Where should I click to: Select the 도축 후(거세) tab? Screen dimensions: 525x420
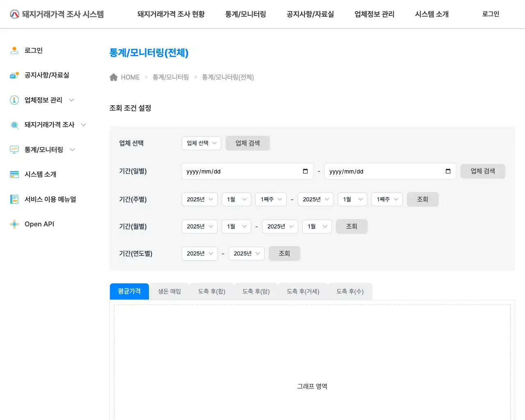303,291
